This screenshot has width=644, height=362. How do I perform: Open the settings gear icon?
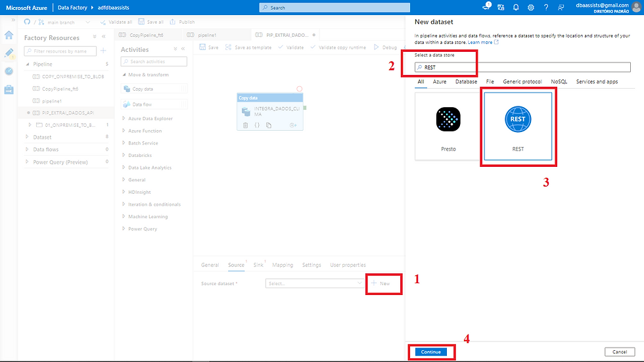[531, 7]
